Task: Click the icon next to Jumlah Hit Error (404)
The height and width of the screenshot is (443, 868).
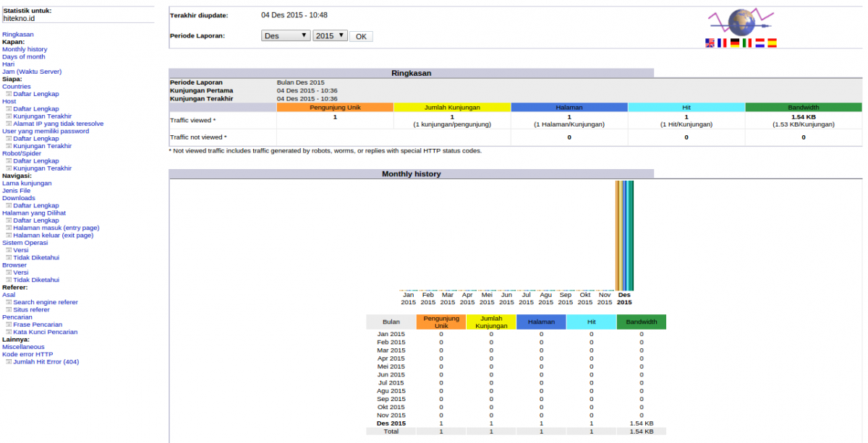Action: pos(9,361)
